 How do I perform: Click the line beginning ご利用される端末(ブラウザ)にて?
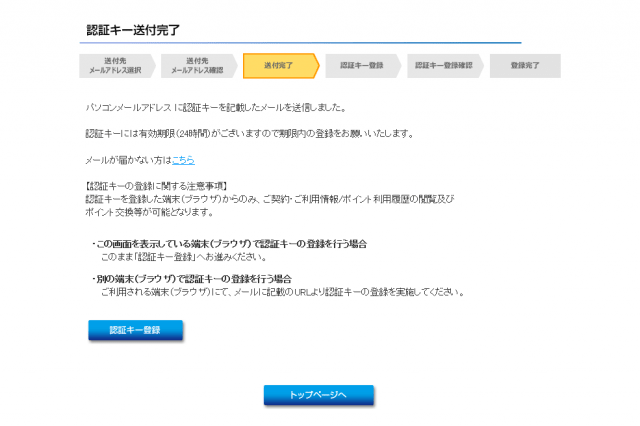pyautogui.click(x=282, y=292)
